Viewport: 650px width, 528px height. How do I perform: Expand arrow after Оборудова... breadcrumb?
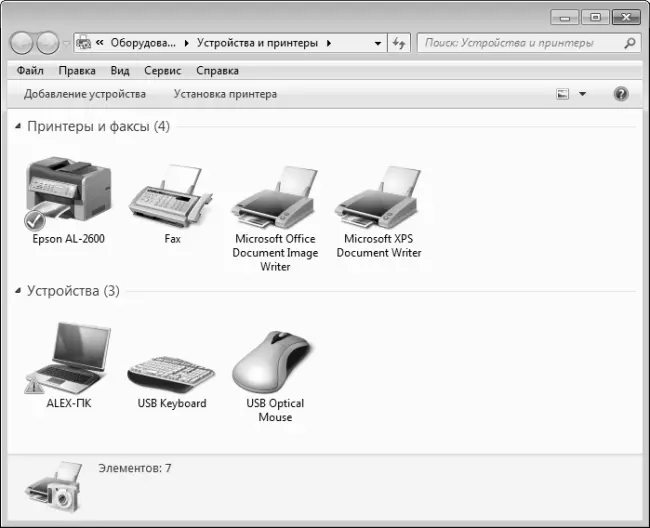pos(187,43)
